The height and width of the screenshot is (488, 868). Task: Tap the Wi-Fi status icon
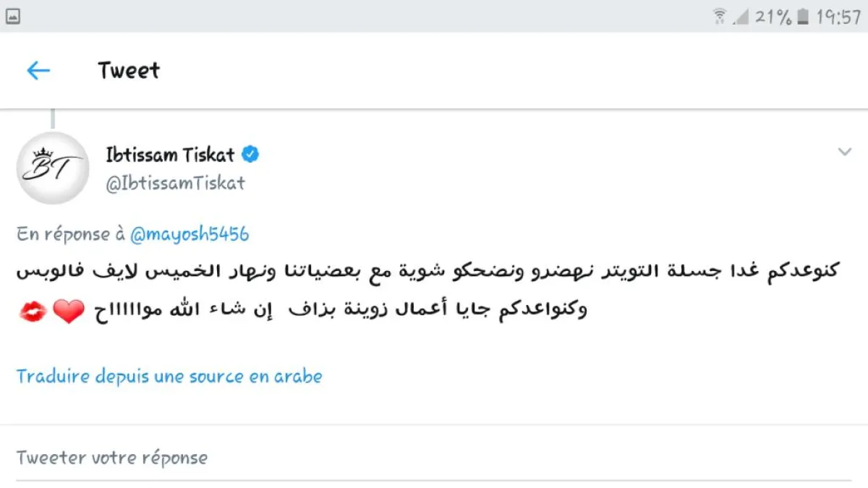tap(720, 17)
